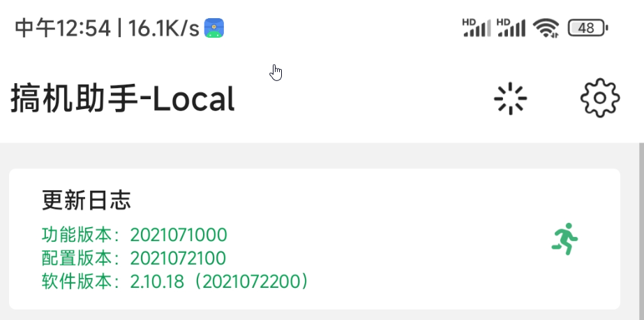Tap the loading spinner icon

[x=510, y=99]
